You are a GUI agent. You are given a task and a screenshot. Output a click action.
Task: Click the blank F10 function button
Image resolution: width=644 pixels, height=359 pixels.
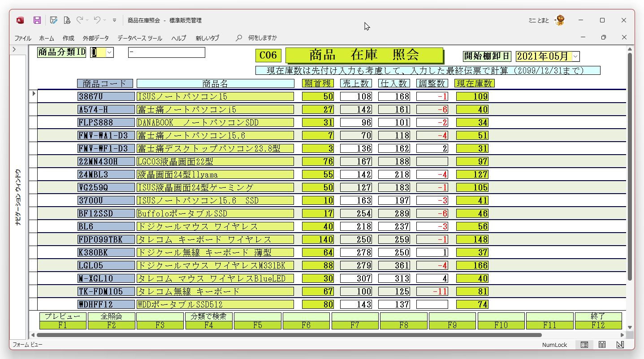[x=501, y=321]
